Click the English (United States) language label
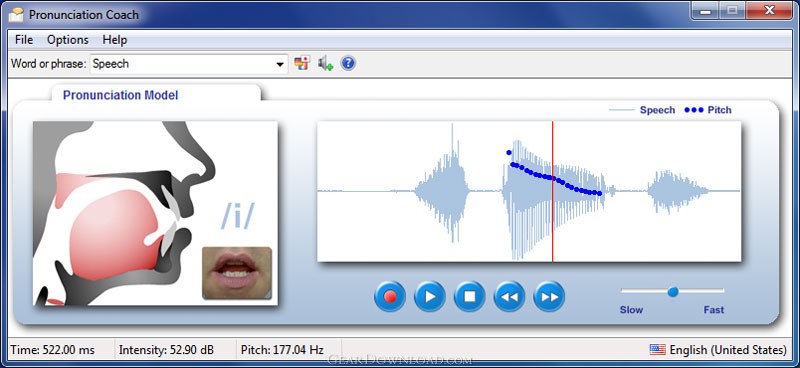This screenshot has width=800, height=368. pos(728,350)
